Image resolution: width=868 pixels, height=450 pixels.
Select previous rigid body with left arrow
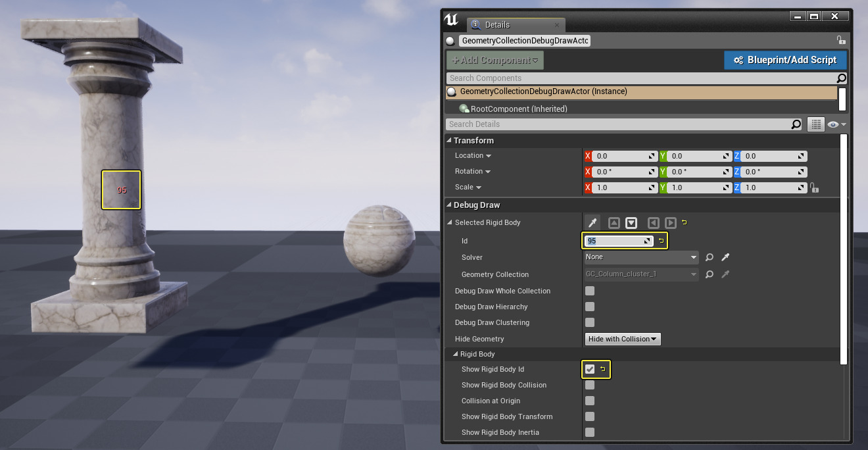[653, 223]
